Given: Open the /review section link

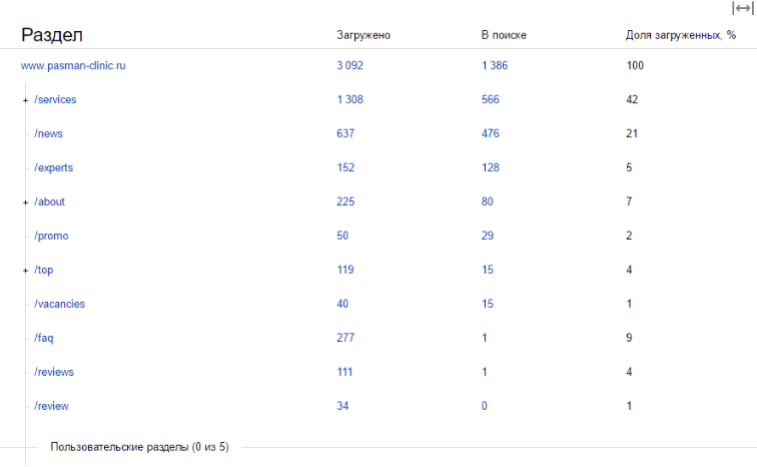Looking at the screenshot, I should (x=51, y=406).
